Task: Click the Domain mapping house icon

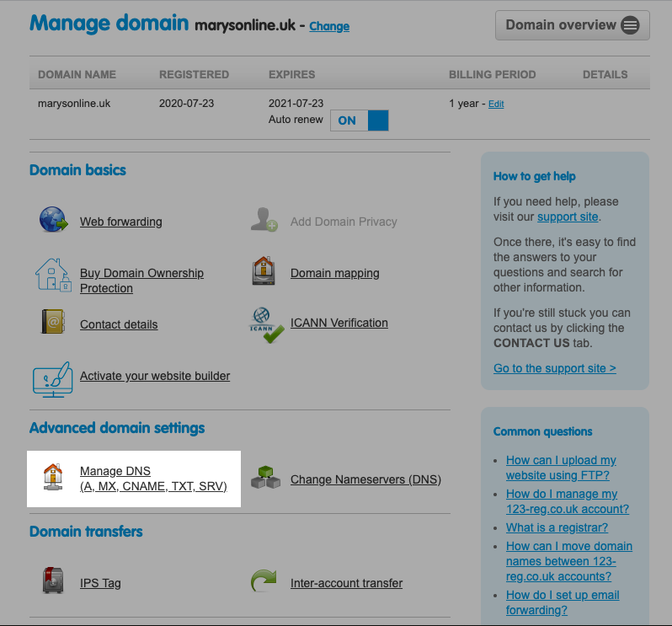Action: pos(263,271)
